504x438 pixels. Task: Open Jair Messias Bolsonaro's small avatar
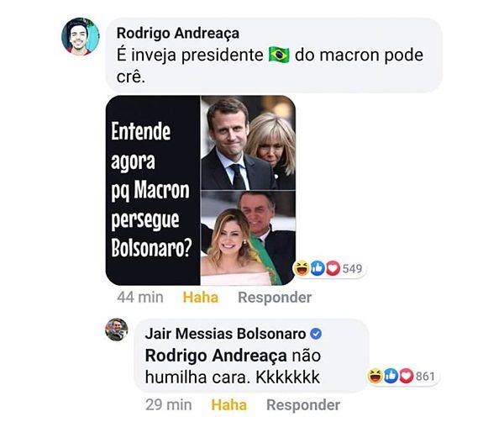117,329
